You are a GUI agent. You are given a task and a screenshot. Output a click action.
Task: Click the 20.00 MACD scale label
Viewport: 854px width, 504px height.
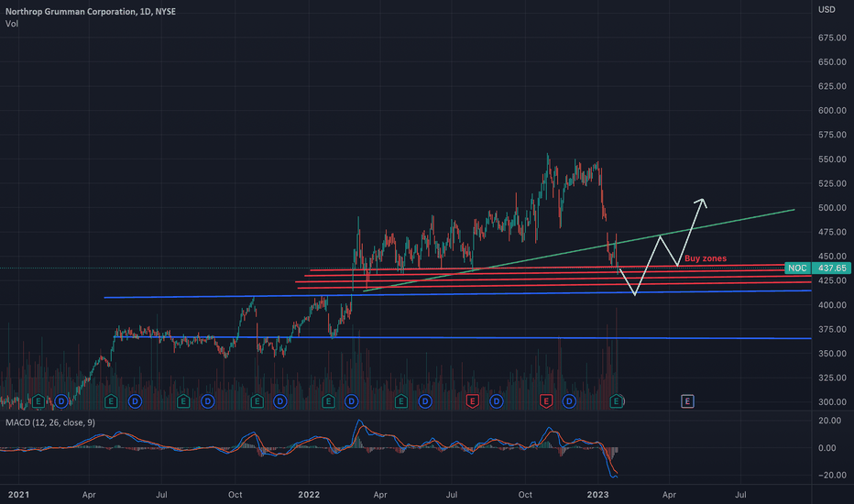827,421
